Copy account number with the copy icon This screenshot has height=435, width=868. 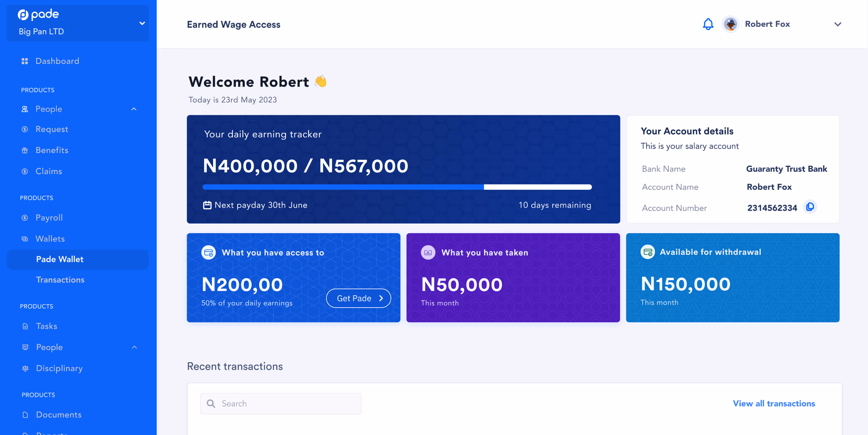pos(810,207)
